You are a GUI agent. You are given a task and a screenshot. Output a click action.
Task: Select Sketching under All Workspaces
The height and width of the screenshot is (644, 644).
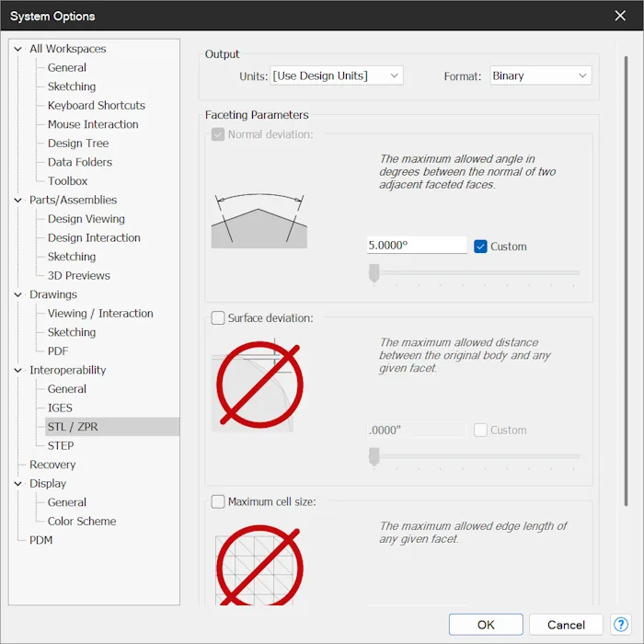[72, 86]
